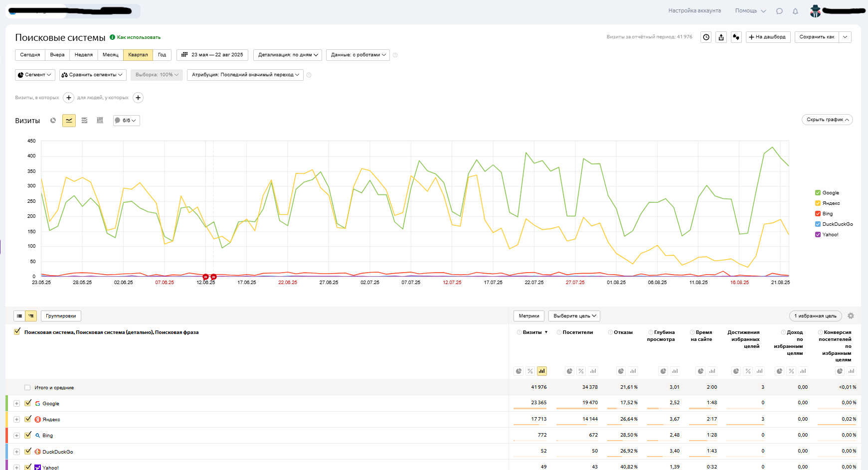Click Yahoo! purple color swatch in legend
Image resolution: width=868 pixels, height=470 pixels.
(818, 235)
